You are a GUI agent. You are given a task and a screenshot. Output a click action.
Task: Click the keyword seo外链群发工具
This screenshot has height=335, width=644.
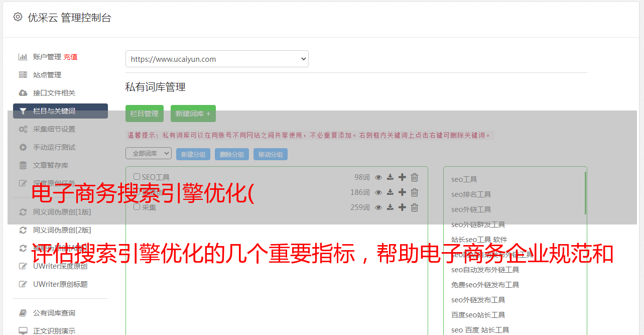pyautogui.click(x=478, y=225)
